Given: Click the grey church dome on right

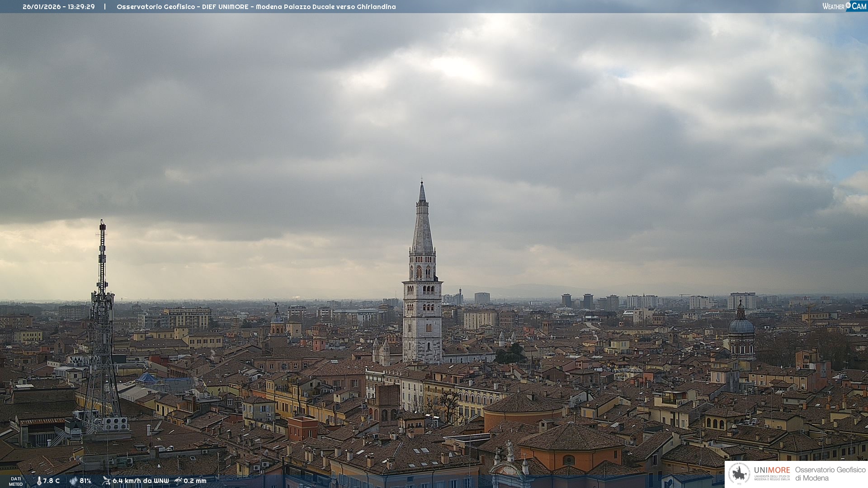Looking at the screenshot, I should 741,326.
